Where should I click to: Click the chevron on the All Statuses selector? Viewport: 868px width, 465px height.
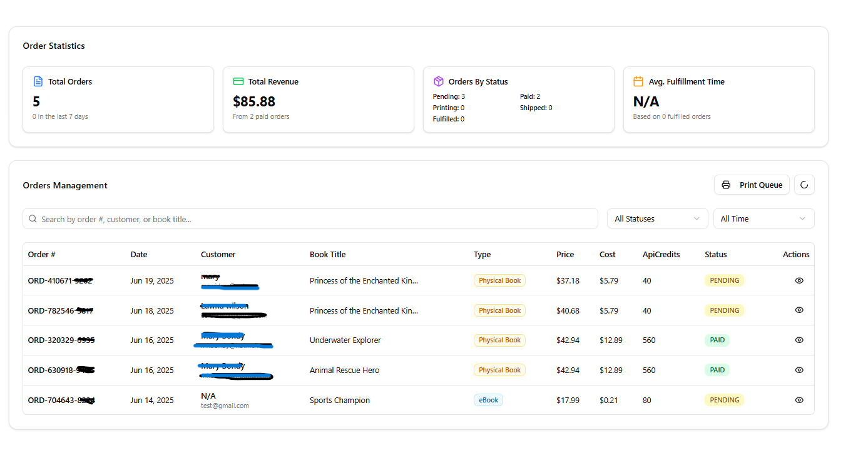pyautogui.click(x=697, y=218)
